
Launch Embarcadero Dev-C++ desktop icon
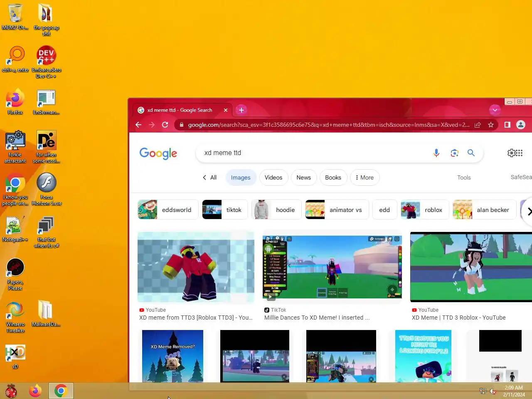click(46, 62)
